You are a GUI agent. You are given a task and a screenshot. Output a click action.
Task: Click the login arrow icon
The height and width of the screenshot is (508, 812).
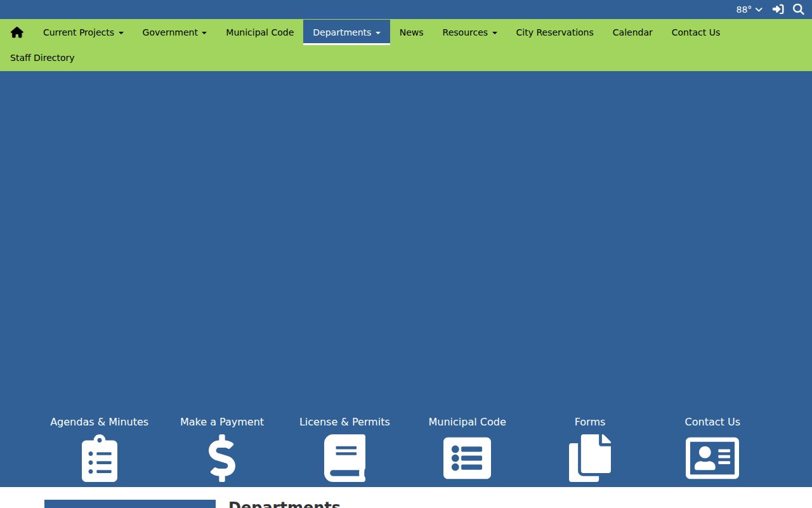coord(778,10)
